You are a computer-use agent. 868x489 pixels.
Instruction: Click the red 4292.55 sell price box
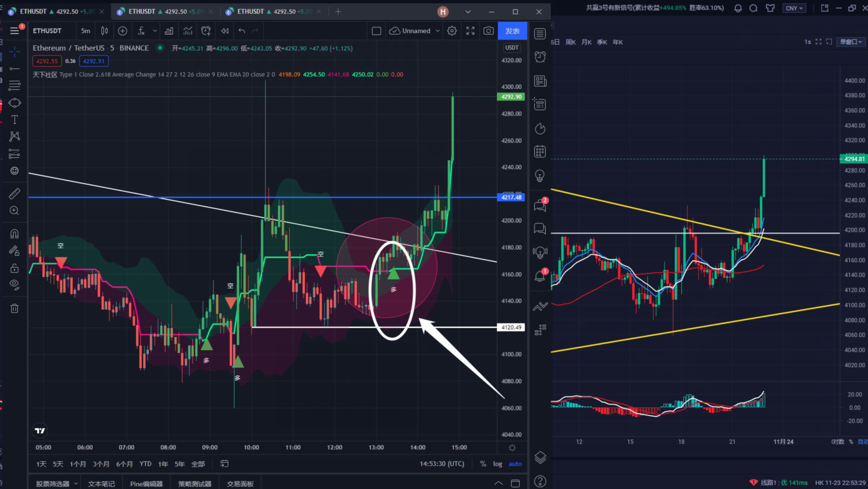(47, 61)
